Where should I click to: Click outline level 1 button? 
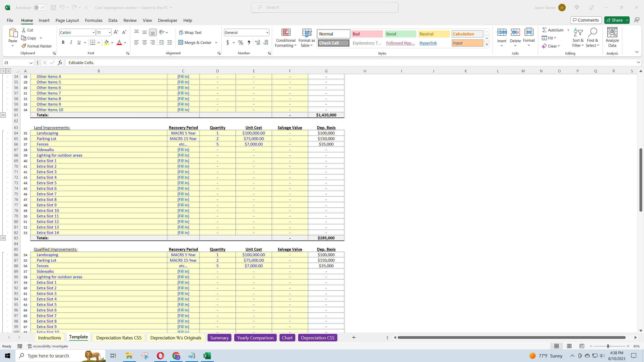[3, 71]
